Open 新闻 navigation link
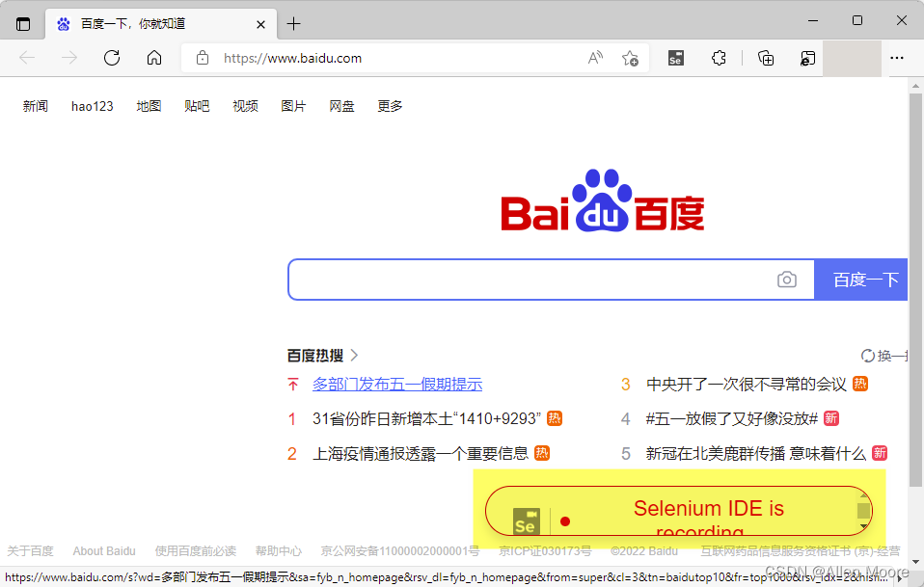924x587 pixels. pos(36,106)
